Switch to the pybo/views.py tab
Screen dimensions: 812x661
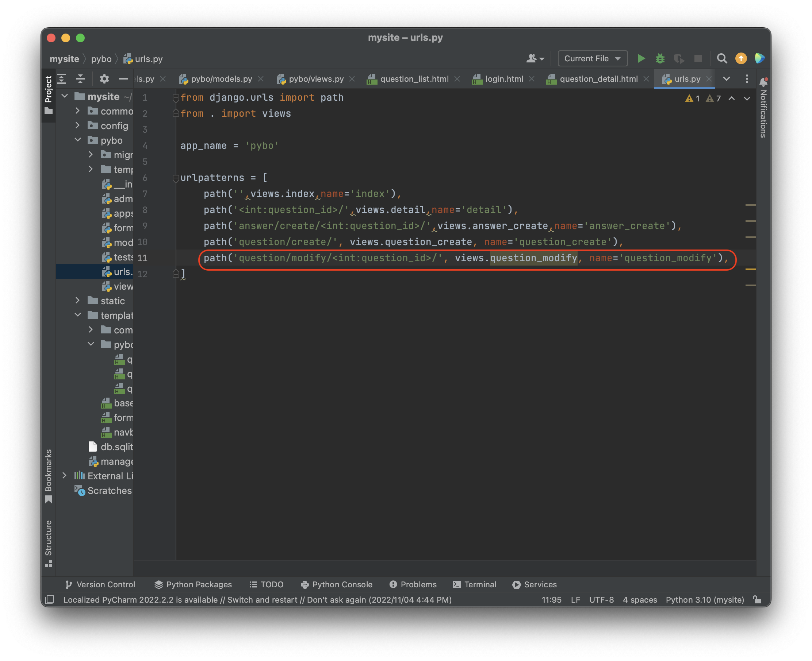(316, 79)
